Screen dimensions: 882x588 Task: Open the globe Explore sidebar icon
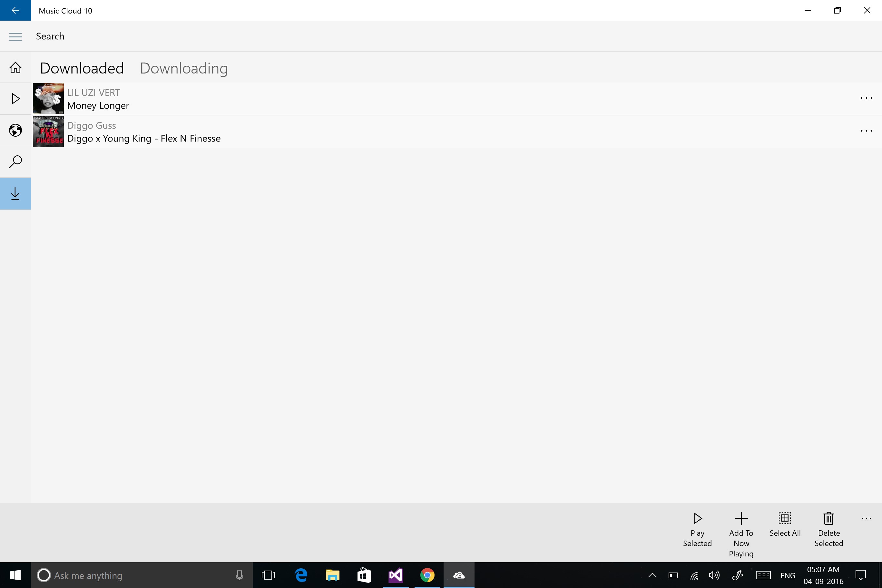[x=15, y=131]
